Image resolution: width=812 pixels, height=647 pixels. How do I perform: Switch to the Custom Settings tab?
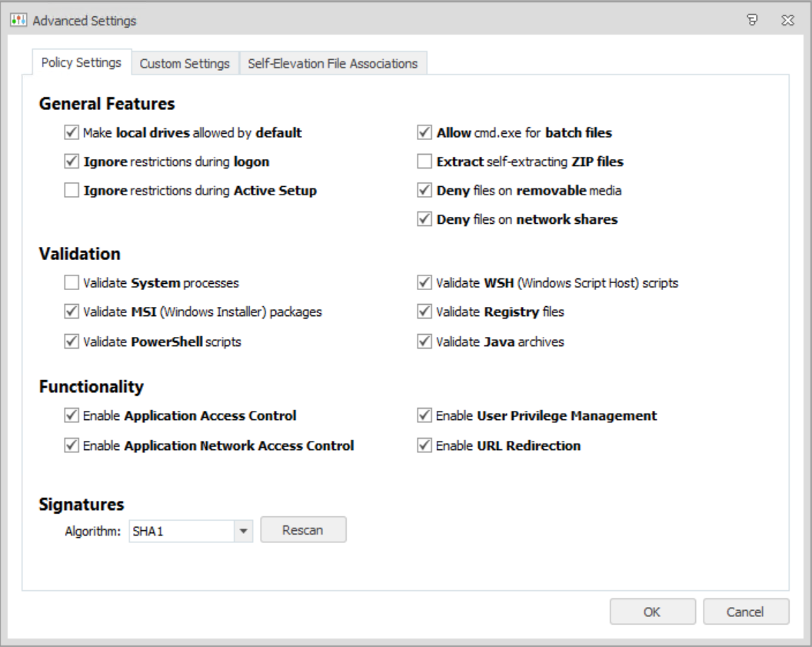point(185,64)
